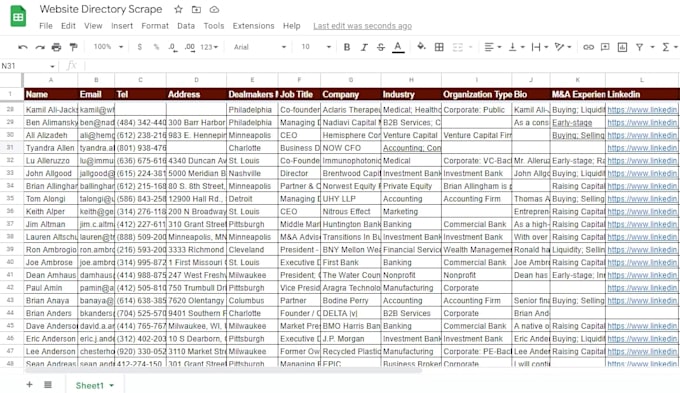
Task: Redo the last action
Action: click(40, 47)
